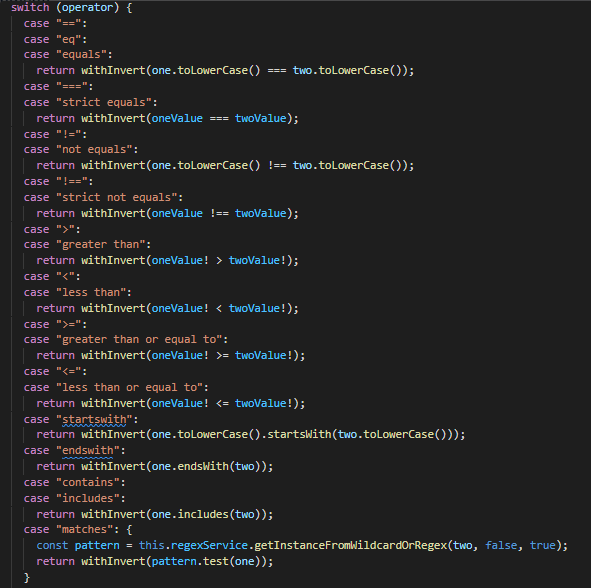Click the underlined "endswith" string
The width and height of the screenshot is (591, 588).
[x=88, y=450]
